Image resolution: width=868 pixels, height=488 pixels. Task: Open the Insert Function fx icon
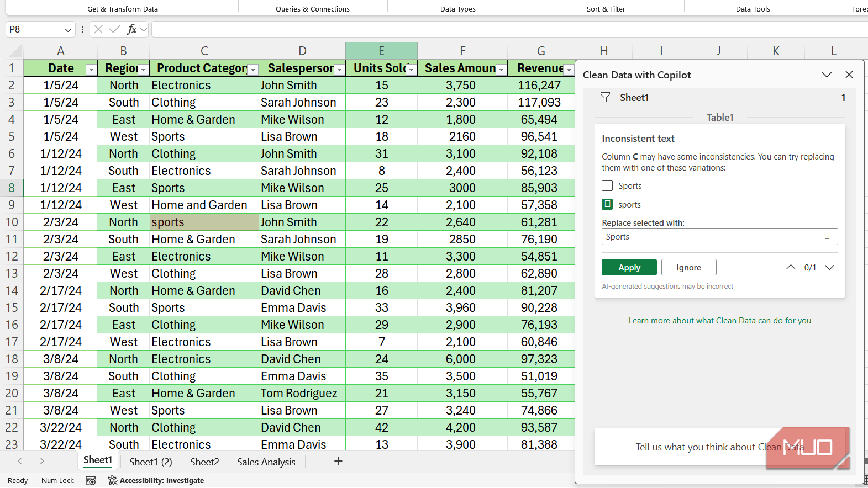(131, 29)
